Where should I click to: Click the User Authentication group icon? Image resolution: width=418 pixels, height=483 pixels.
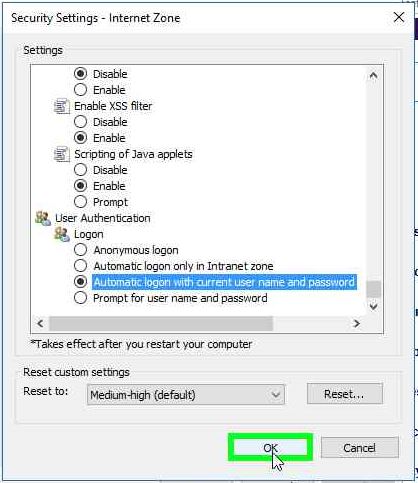pyautogui.click(x=43, y=218)
